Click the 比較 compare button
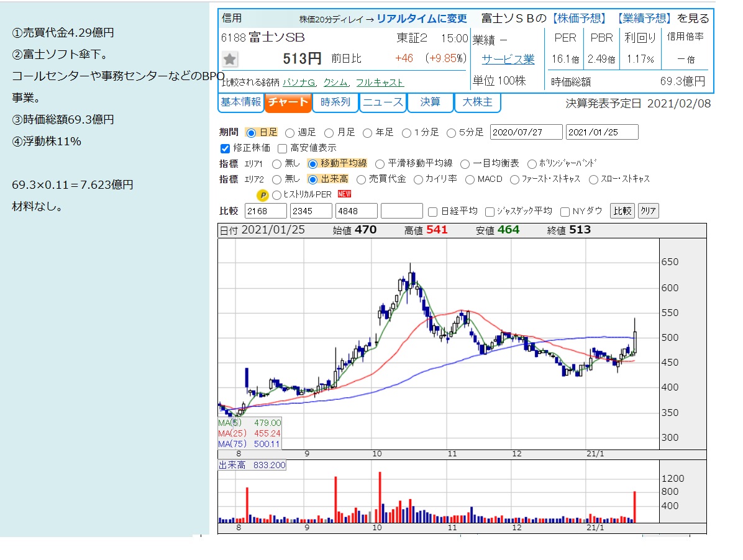The height and width of the screenshot is (560, 743). coord(622,210)
